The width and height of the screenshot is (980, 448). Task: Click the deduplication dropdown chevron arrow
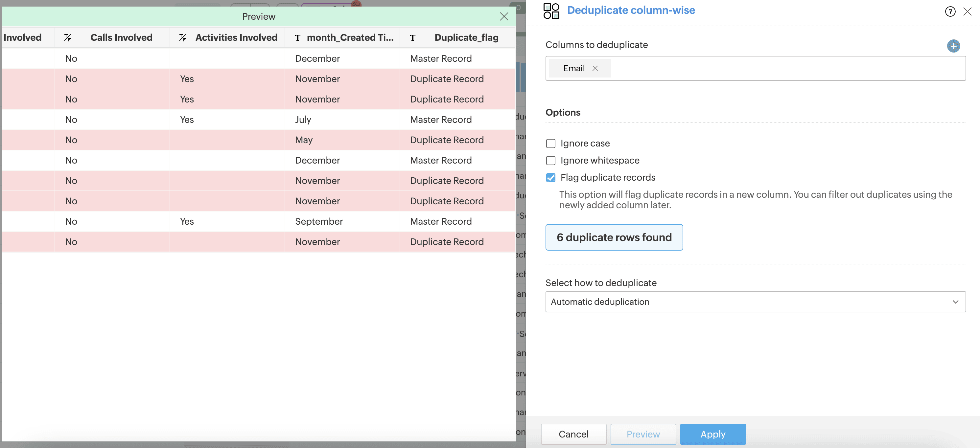coord(955,302)
